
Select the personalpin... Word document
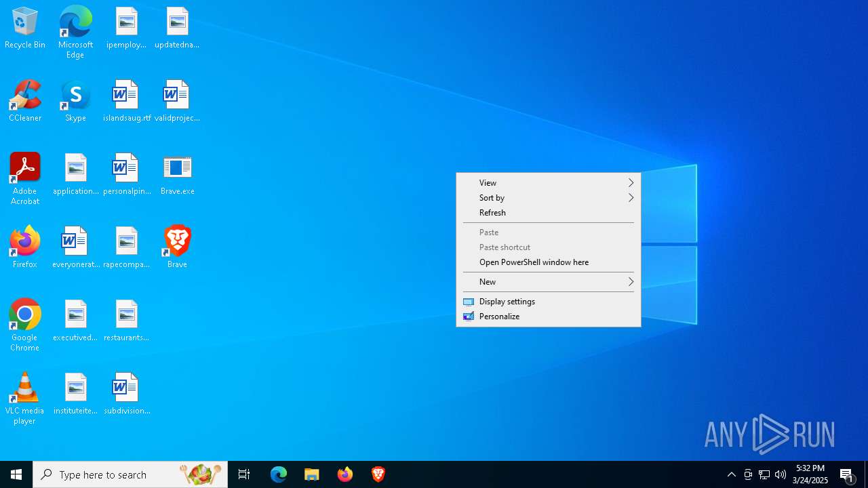click(x=126, y=175)
